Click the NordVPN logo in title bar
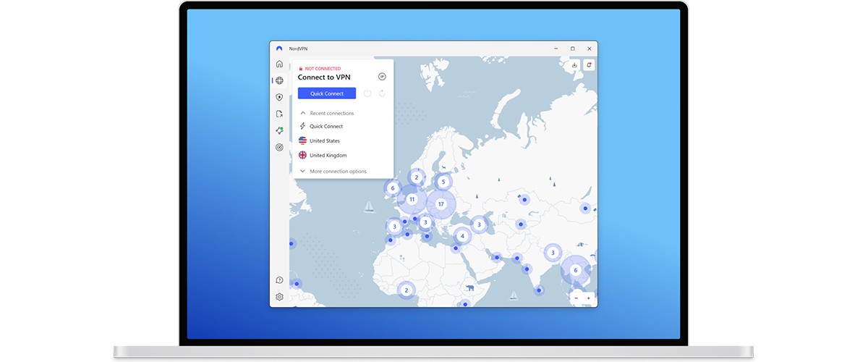 pos(279,49)
